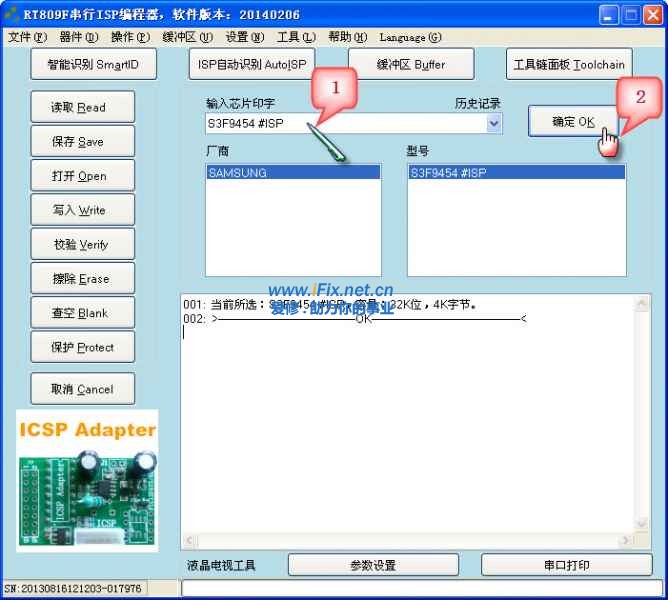Select SAMSUNG in the manufacturer list
668x600 pixels.
tap(293, 172)
